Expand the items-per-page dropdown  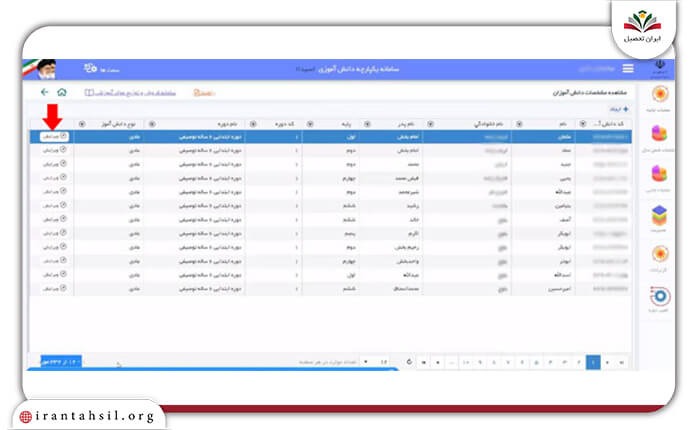374,362
